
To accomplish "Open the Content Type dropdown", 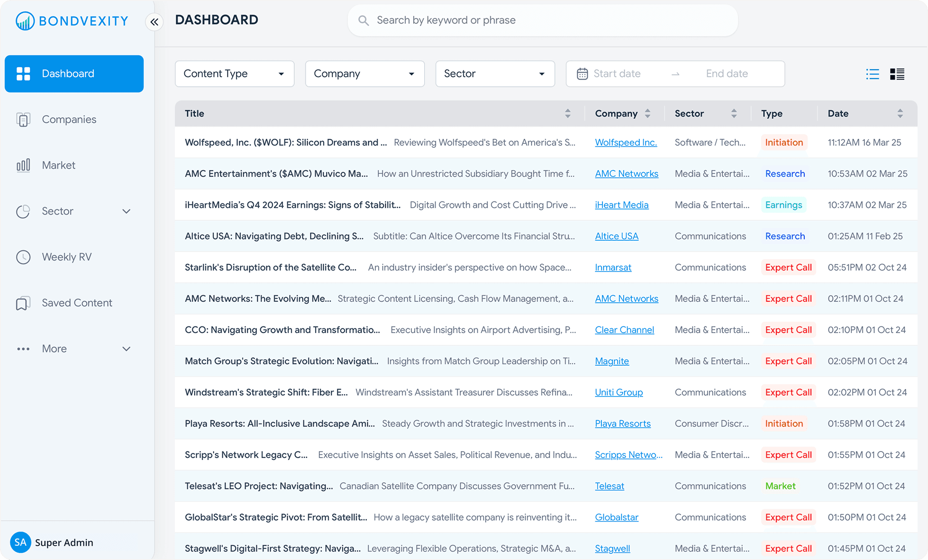I will click(x=234, y=73).
